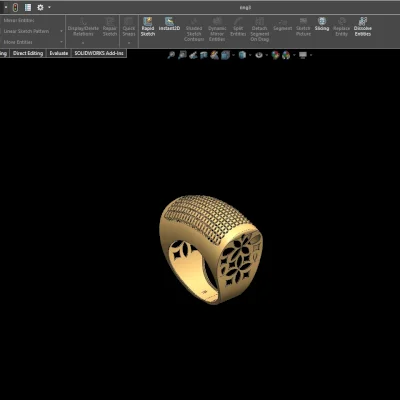Viewport: 400px width, 400px height.
Task: Click the Repair Sketch button
Action: coord(110,27)
